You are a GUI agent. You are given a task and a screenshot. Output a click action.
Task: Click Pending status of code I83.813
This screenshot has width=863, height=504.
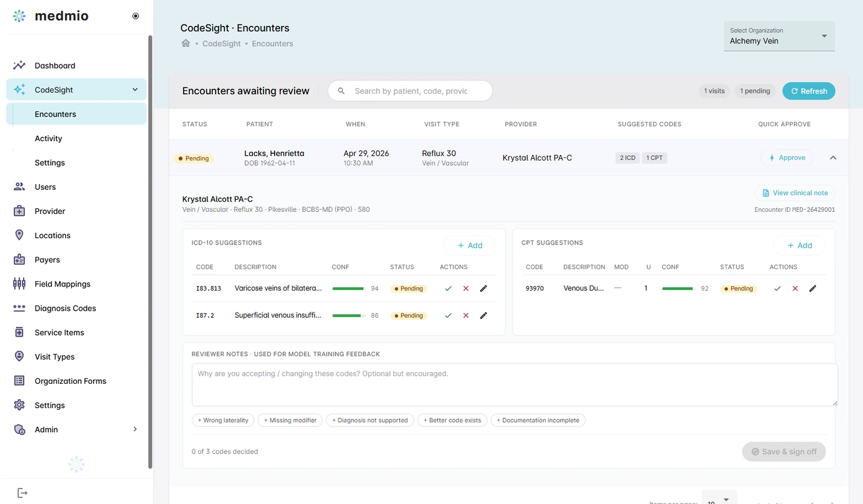[x=409, y=288]
